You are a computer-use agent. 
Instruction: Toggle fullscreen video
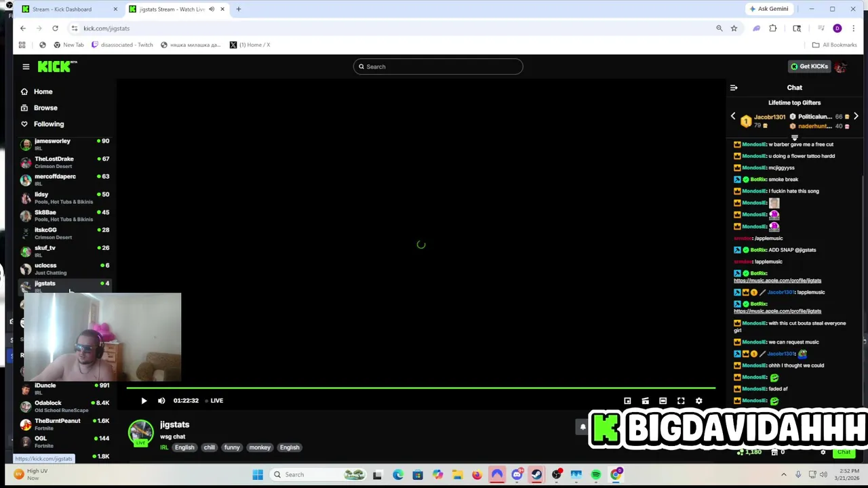point(681,401)
